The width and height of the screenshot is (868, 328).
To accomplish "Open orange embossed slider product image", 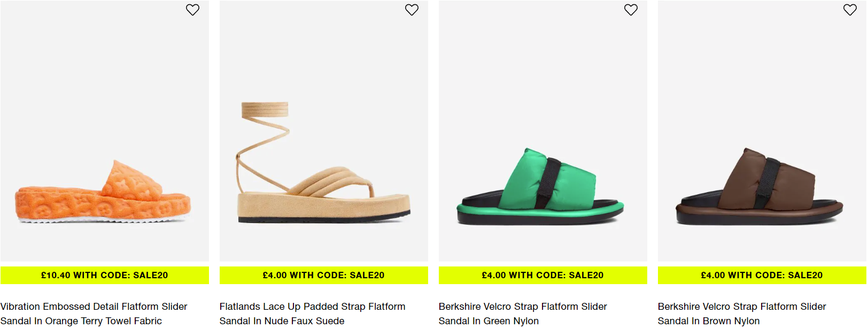I will pos(105,131).
